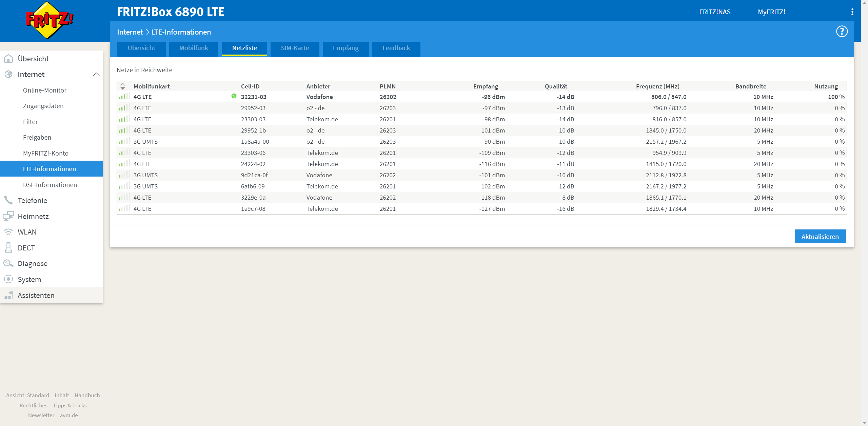868x426 pixels.
Task: Click the Aktualisieren button
Action: (820, 237)
